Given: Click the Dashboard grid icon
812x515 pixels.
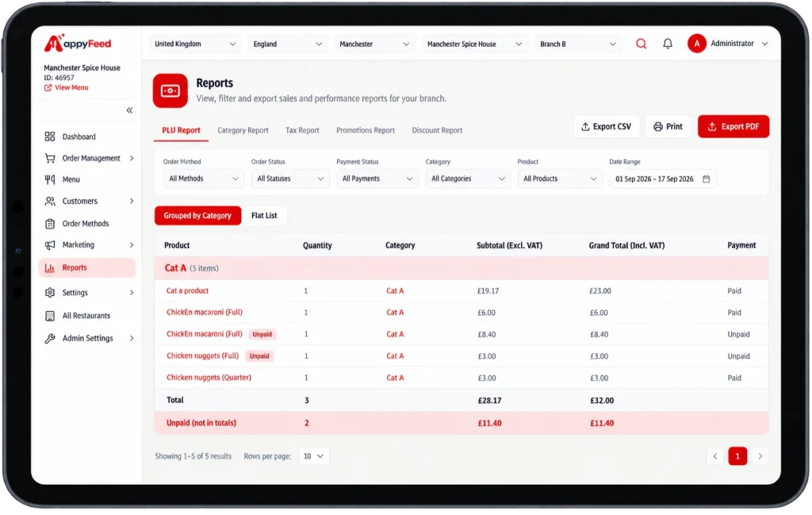Looking at the screenshot, I should [x=50, y=136].
